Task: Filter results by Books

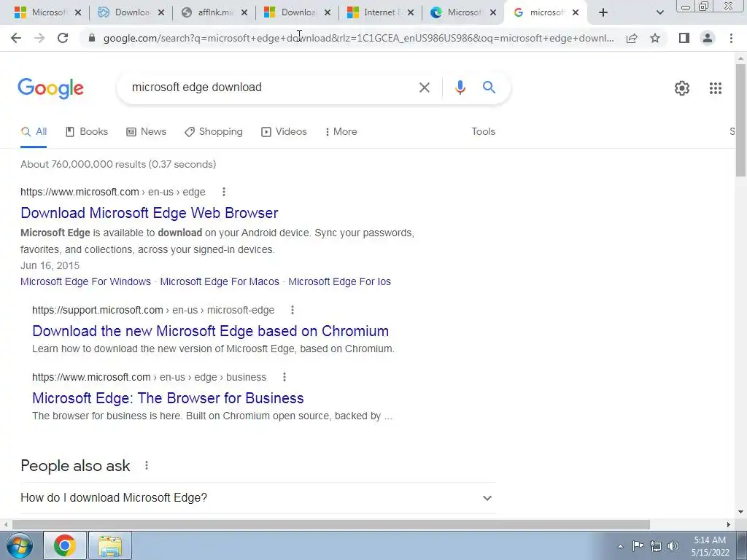Action: [87, 132]
